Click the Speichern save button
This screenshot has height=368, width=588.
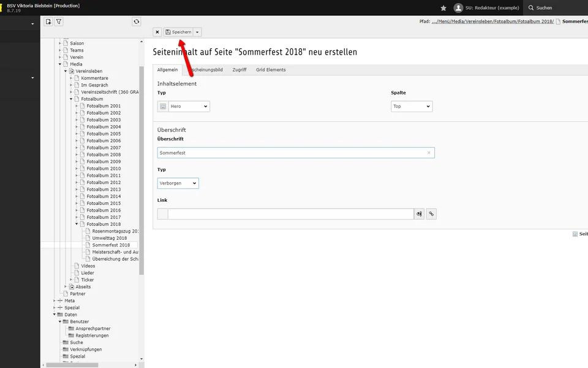(178, 32)
